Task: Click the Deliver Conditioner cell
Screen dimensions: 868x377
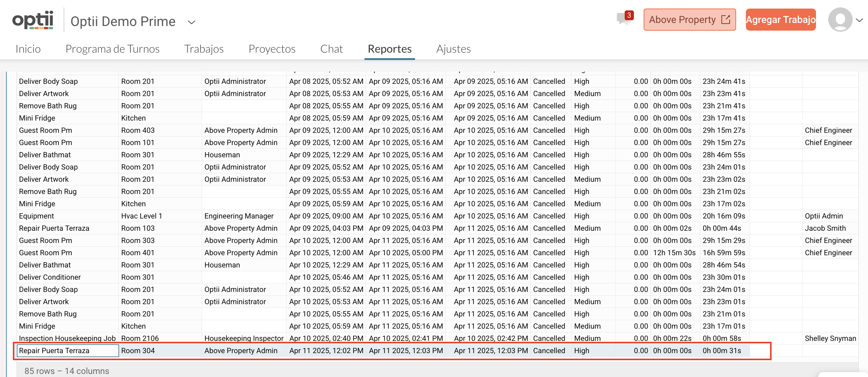Action: [x=68, y=277]
